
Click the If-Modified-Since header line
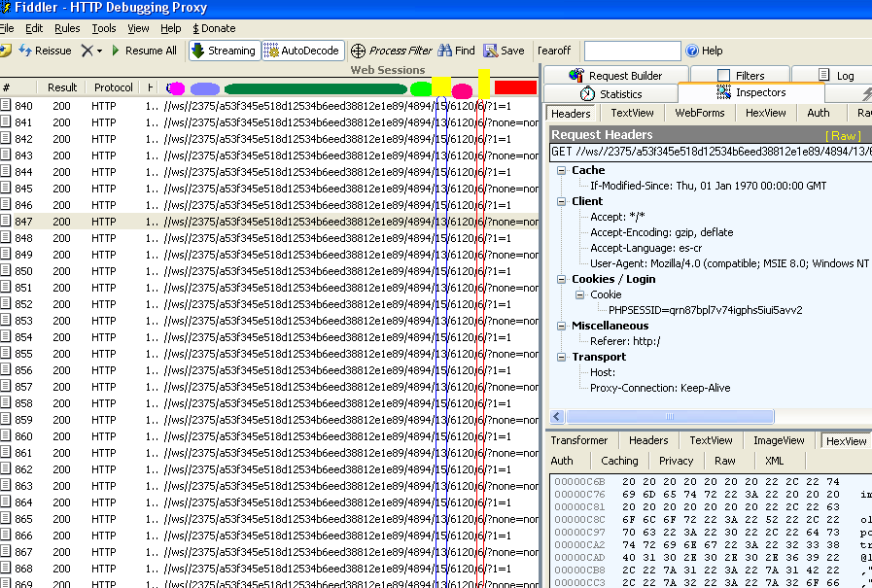pyautogui.click(x=708, y=186)
